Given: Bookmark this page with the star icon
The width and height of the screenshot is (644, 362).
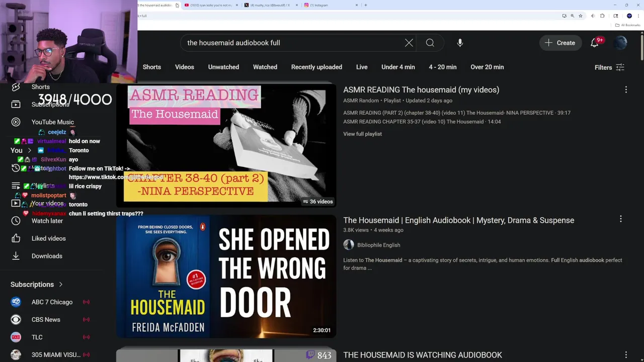Looking at the screenshot, I should coord(580,16).
